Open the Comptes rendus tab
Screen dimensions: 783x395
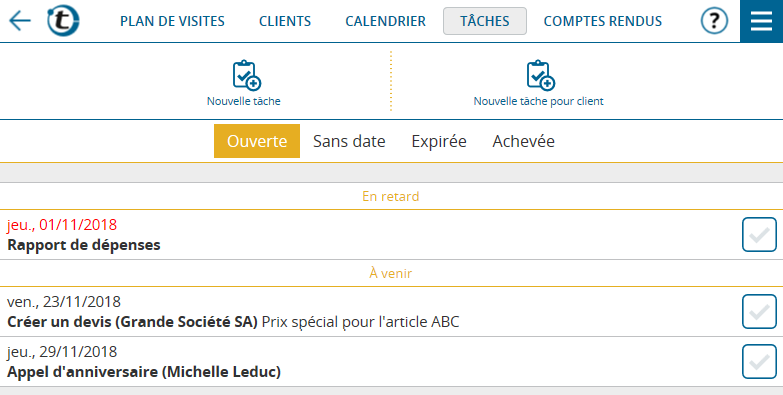[x=603, y=21]
